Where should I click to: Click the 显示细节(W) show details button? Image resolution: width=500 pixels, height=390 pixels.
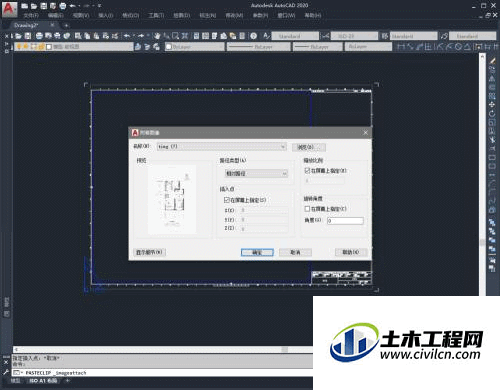pyautogui.click(x=149, y=252)
